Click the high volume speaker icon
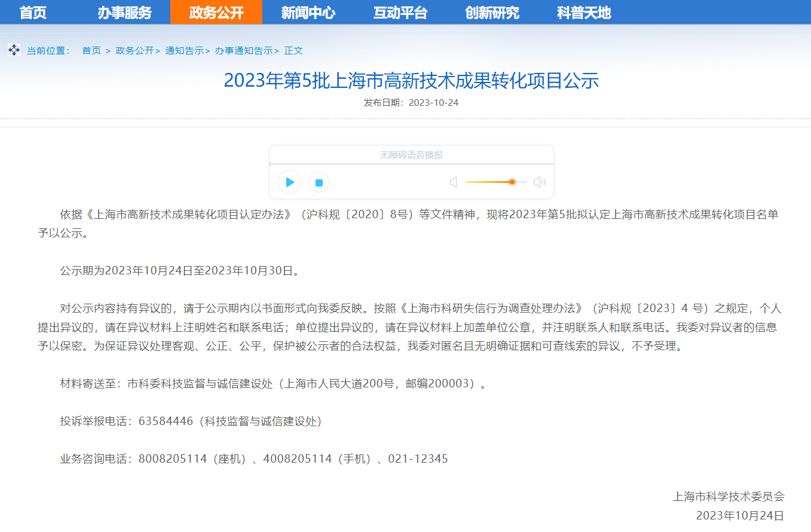811x532 pixels. coord(539,182)
